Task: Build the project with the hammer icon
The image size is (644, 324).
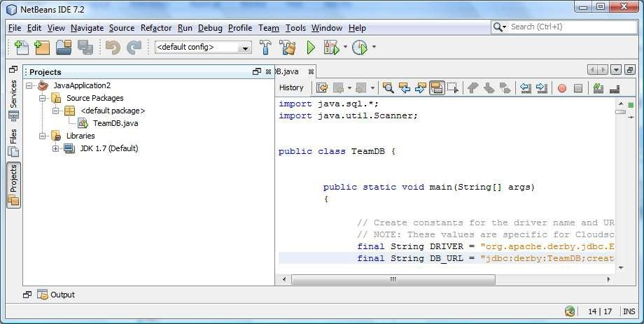Action: [265, 48]
